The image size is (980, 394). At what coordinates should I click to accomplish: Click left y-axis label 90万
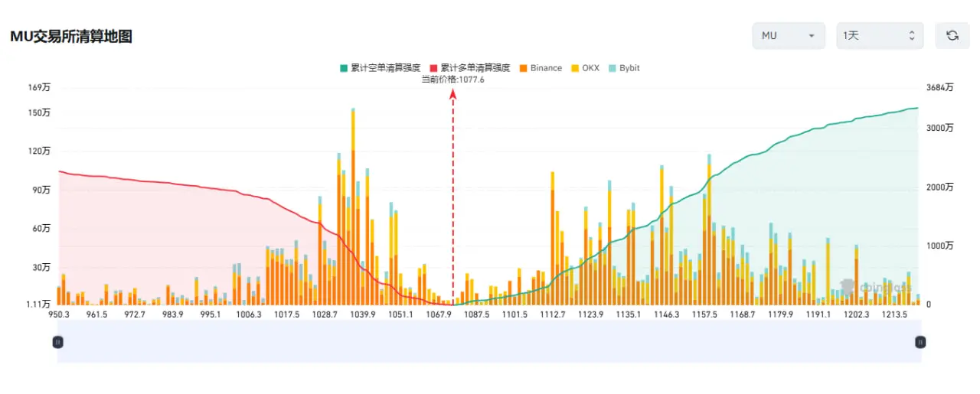point(41,190)
